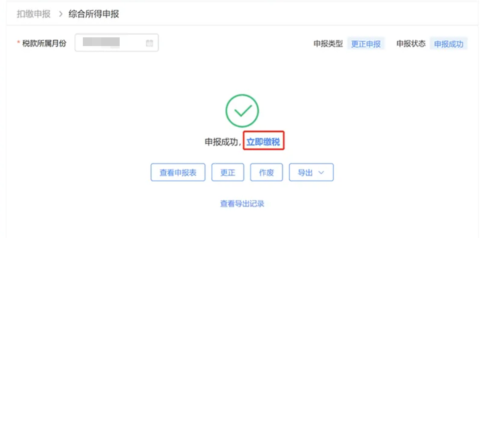
Task: Click the 立即缴税 pay tax link
Action: click(263, 142)
